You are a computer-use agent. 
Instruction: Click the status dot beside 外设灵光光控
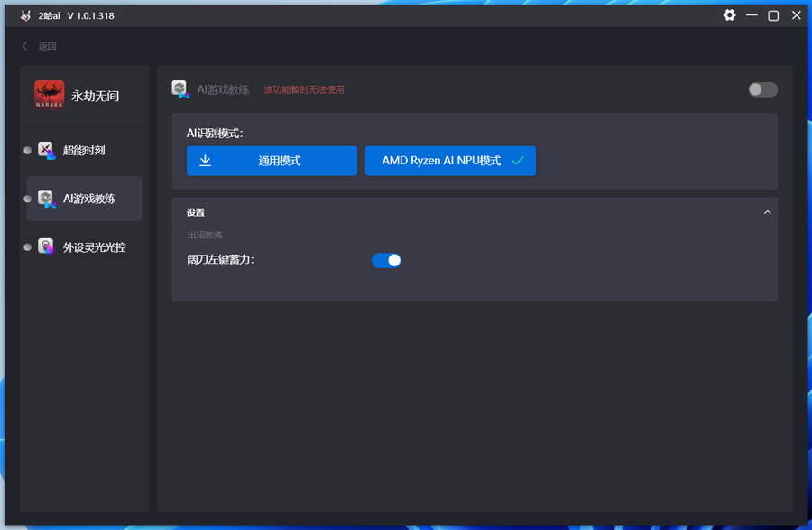28,247
